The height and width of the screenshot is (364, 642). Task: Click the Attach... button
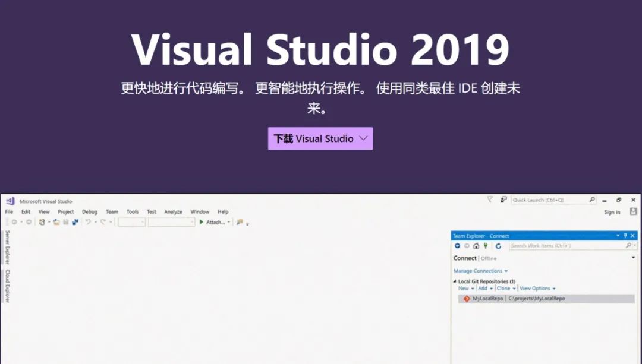pyautogui.click(x=215, y=222)
